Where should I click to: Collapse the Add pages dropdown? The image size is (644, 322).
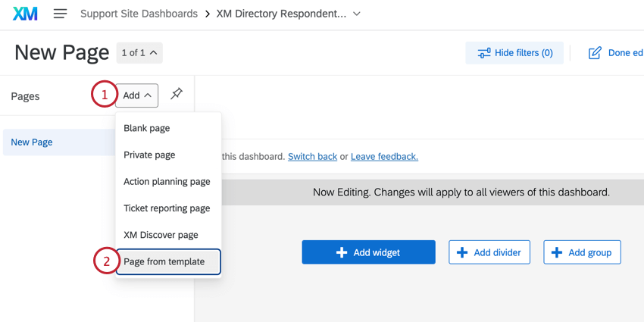(137, 95)
